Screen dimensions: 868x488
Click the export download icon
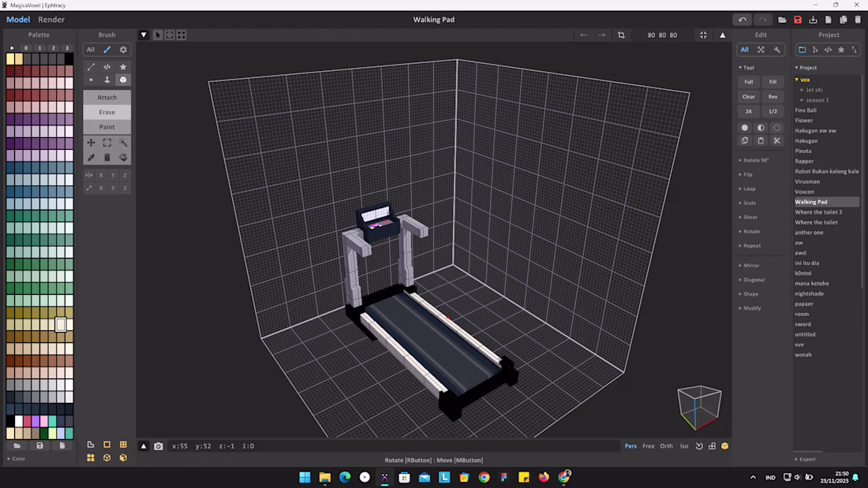(x=813, y=20)
